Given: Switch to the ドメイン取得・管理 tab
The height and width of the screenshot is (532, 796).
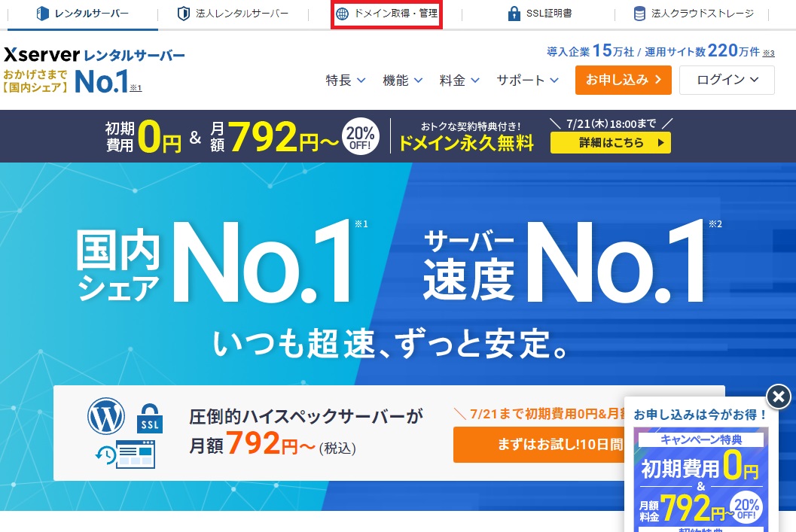Looking at the screenshot, I should coord(387,14).
